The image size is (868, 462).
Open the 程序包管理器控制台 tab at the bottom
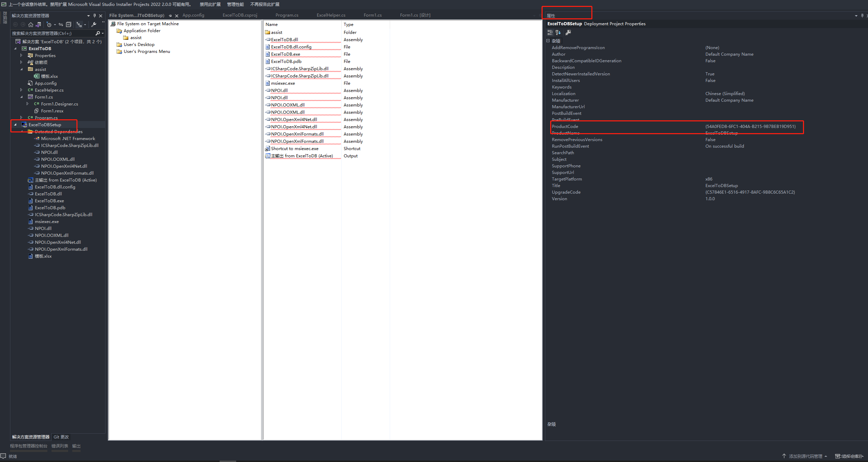pos(29,446)
